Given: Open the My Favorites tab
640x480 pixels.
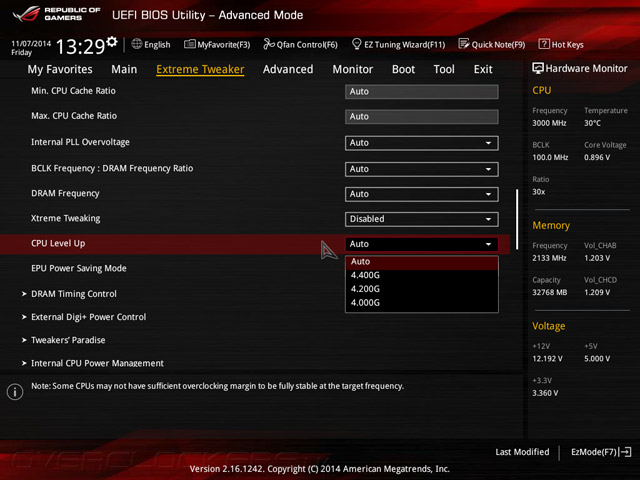Looking at the screenshot, I should coord(60,69).
